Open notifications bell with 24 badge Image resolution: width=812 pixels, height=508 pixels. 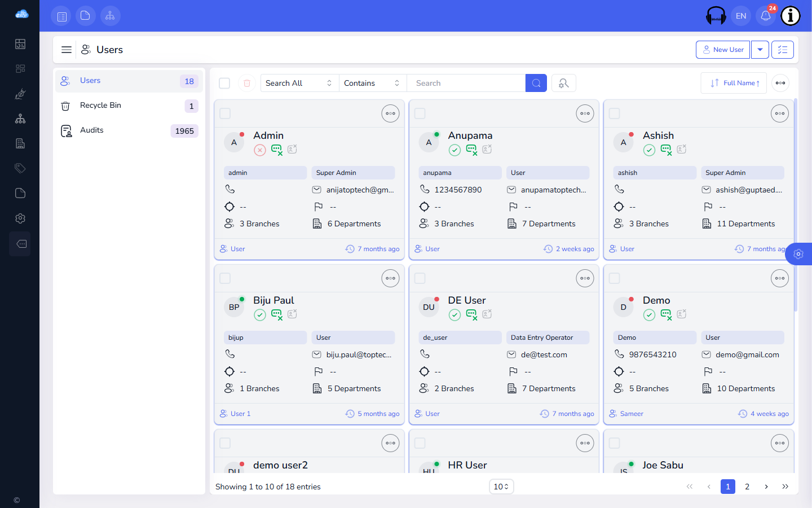766,16
